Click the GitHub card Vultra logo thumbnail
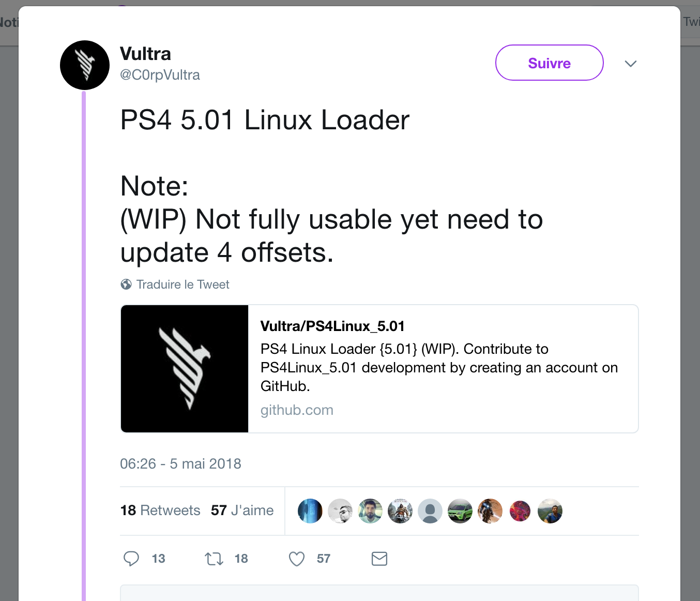Image resolution: width=700 pixels, height=601 pixels. tap(185, 368)
